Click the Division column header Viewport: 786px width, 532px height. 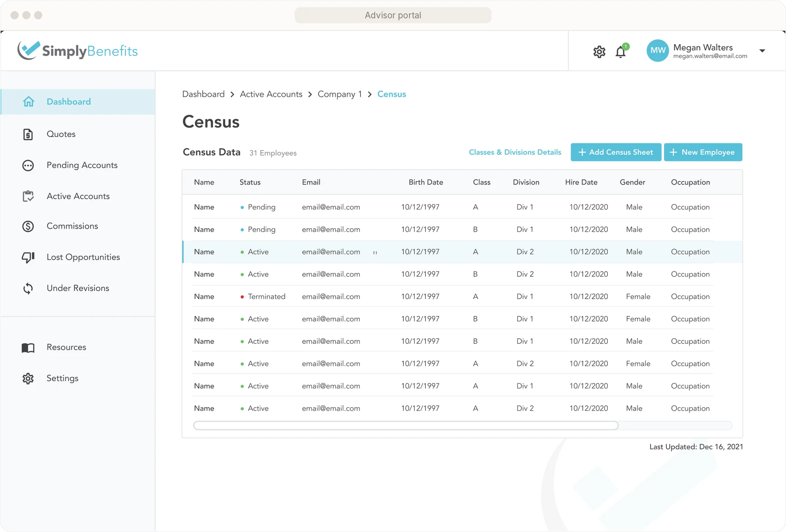pos(526,182)
